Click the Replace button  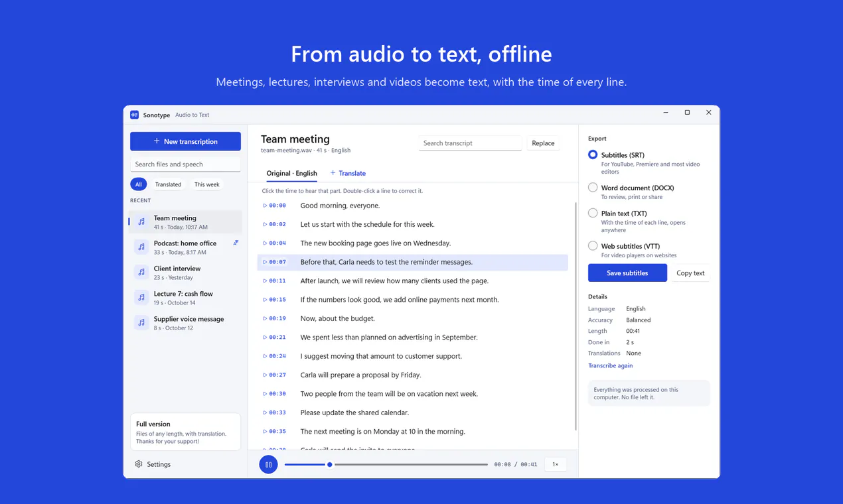pyautogui.click(x=543, y=143)
